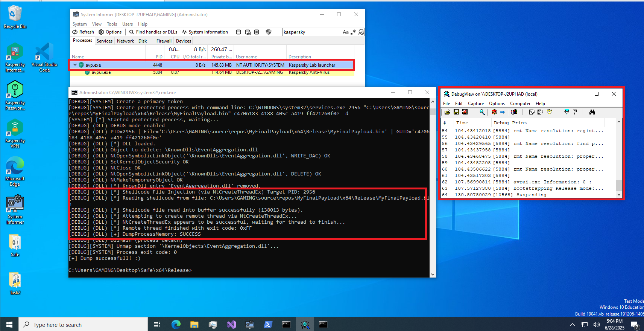Viewport: 644px width, 331px height.
Task: Toggle the magnifier Capture icon in DebugView
Action: [x=482, y=112]
